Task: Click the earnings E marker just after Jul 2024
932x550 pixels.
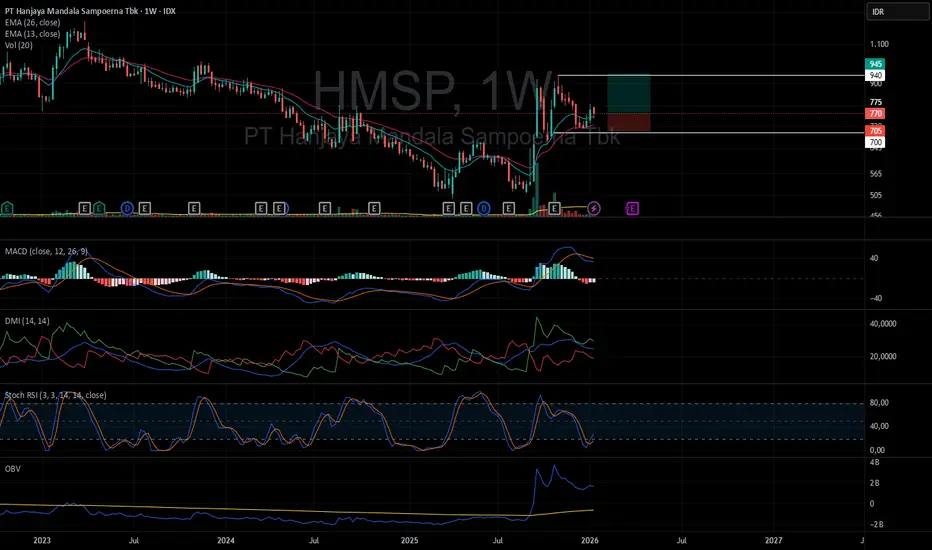Action: [x=325, y=208]
